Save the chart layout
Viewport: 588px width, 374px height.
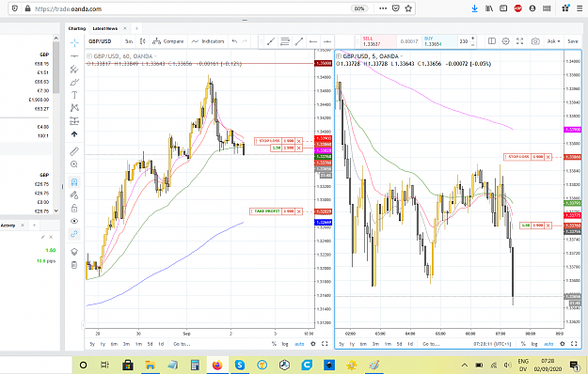point(573,41)
